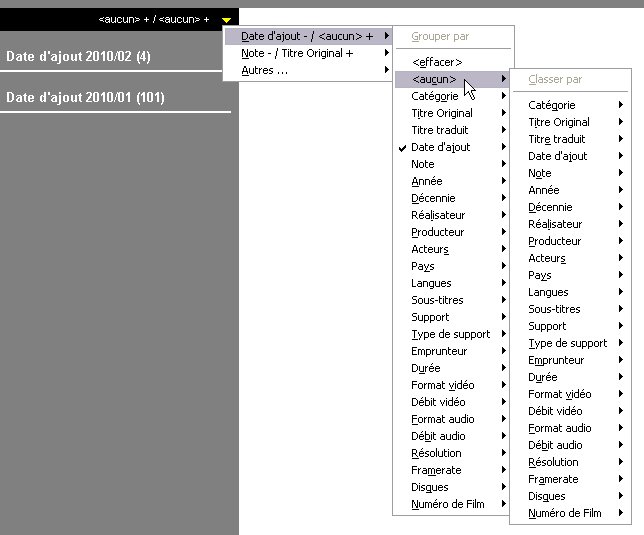Pick Disques in Grouper par menu
644x535 pixels.
(451, 487)
